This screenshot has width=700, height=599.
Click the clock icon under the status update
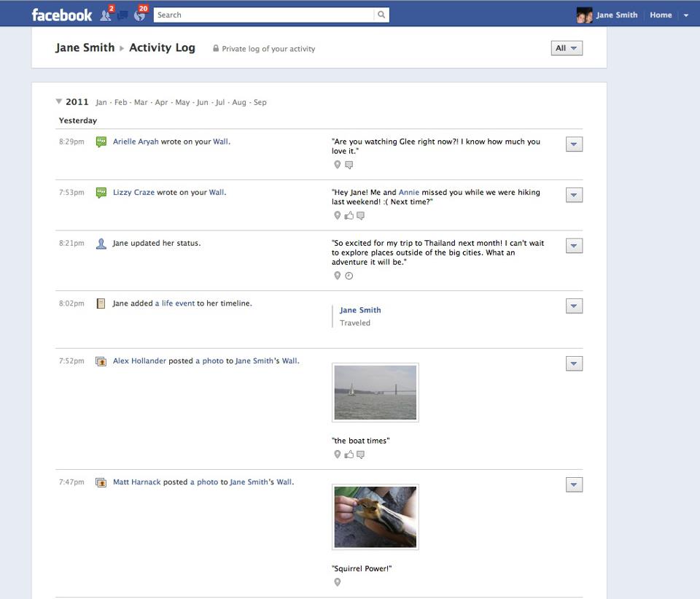(349, 275)
